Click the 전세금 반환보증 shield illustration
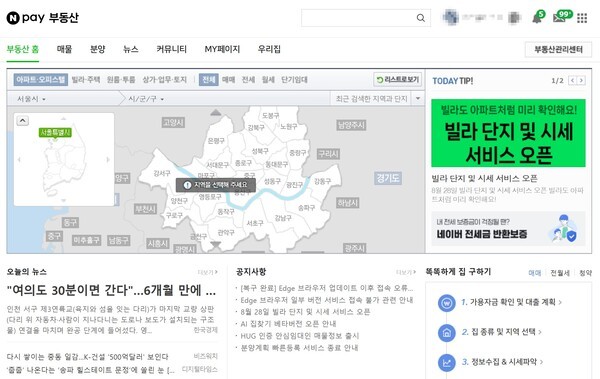 [x=564, y=229]
